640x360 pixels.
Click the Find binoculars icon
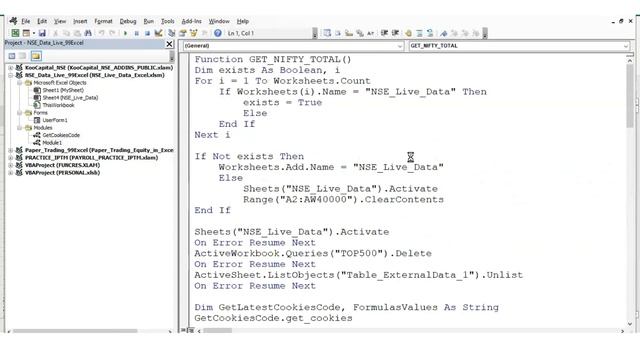pos(88,33)
